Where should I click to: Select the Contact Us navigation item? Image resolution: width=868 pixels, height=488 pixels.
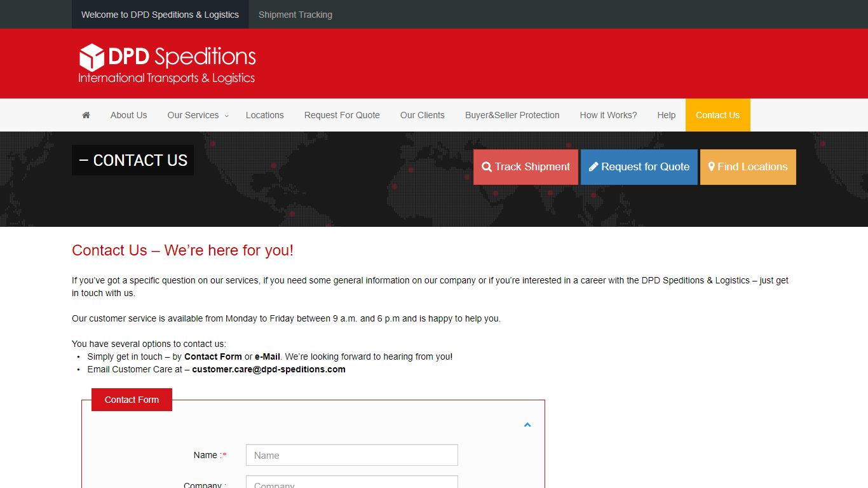(x=717, y=115)
